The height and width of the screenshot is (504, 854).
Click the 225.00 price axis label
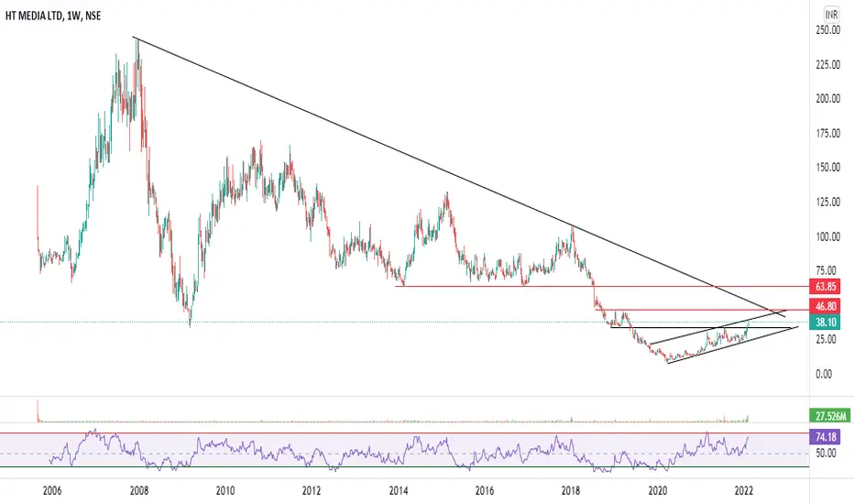click(x=827, y=64)
